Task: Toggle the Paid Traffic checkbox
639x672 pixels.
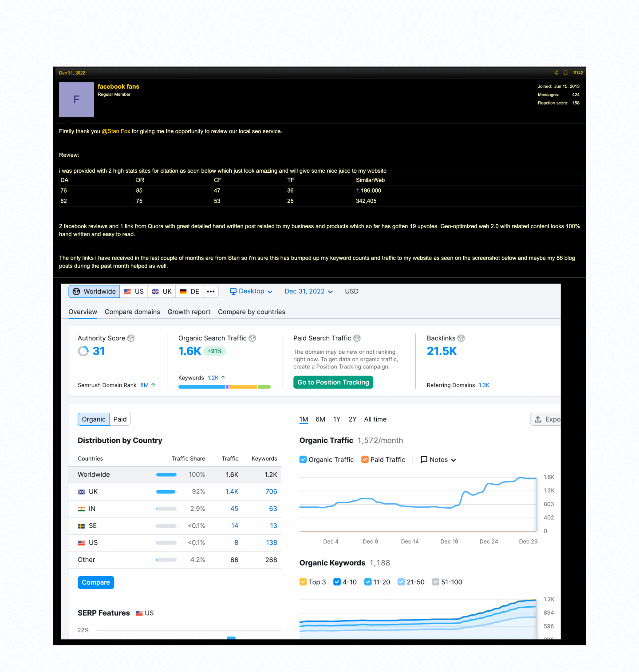Action: (365, 459)
